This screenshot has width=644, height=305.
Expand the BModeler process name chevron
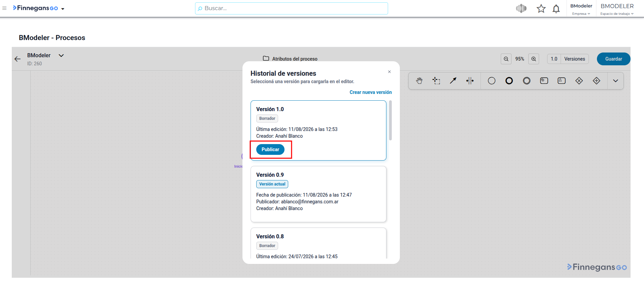coord(61,56)
